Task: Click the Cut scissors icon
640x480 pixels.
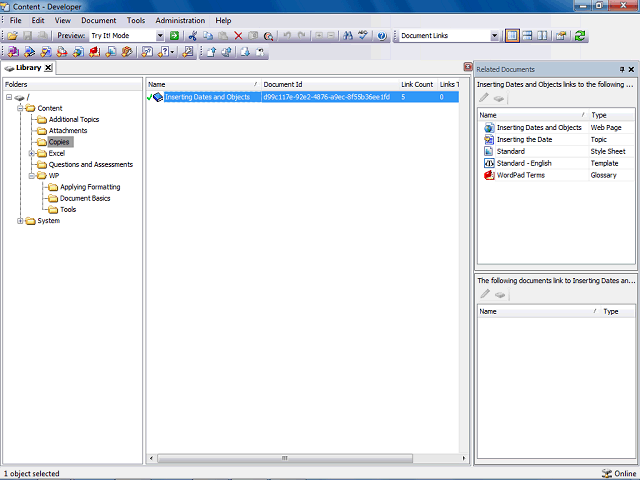Action: pos(193,36)
